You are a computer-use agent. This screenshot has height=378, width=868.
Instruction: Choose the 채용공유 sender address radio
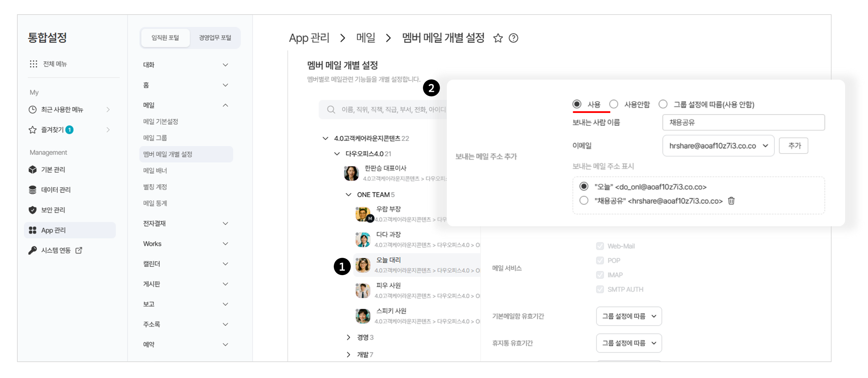click(x=584, y=201)
